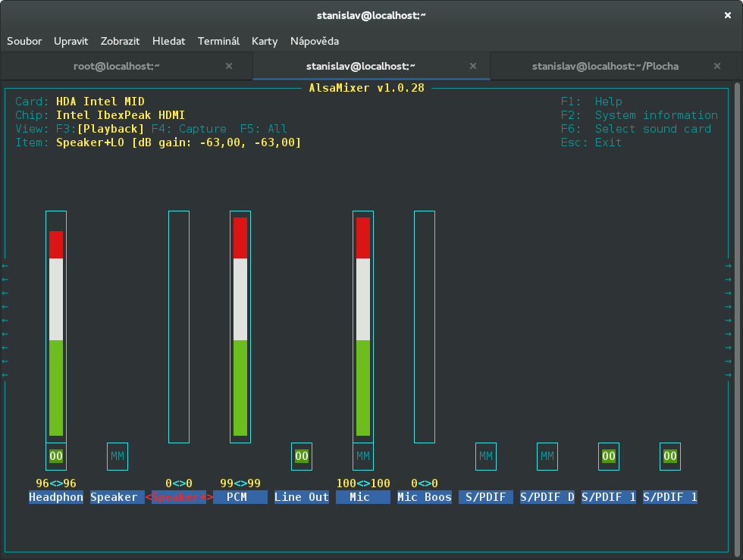Viewport: 743px width, 560px height.
Task: Close the root@localhost tab
Action: [229, 66]
